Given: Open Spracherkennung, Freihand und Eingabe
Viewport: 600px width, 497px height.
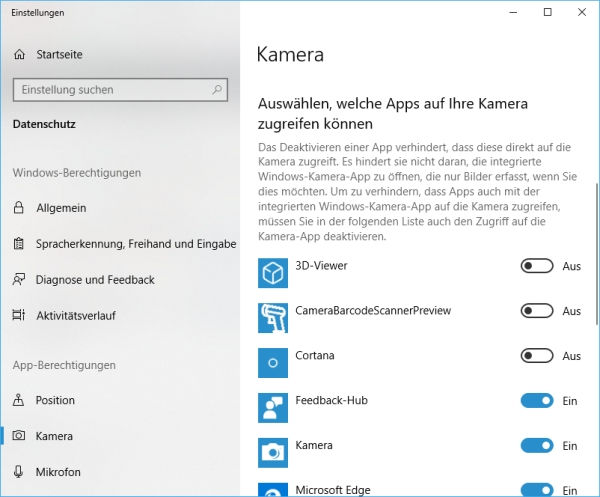Looking at the screenshot, I should pyautogui.click(x=136, y=244).
